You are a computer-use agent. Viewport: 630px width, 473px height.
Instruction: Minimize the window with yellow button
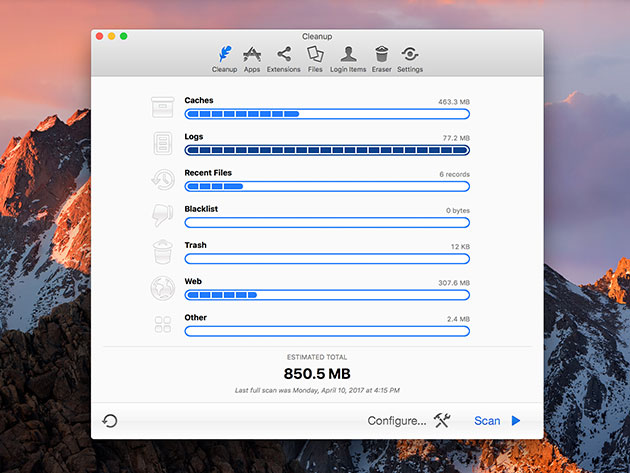click(x=112, y=36)
